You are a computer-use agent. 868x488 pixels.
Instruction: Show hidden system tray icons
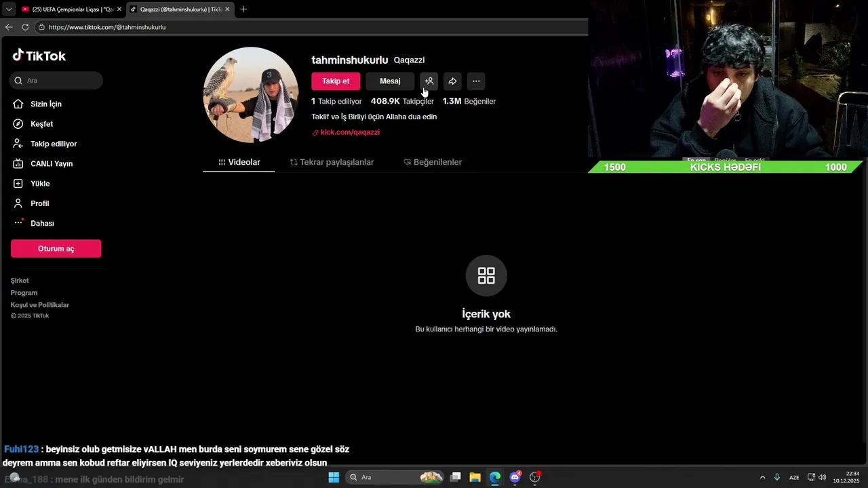[x=762, y=477]
